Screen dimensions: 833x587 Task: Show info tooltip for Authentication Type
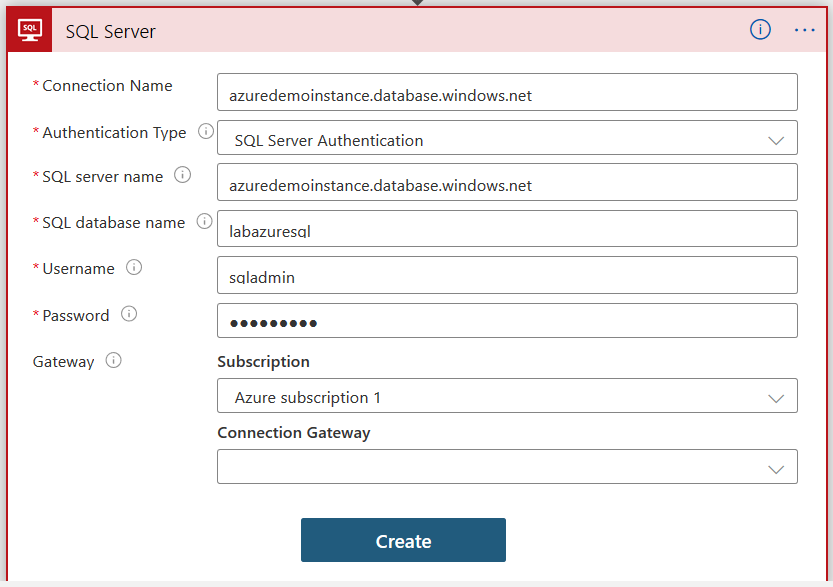[x=206, y=132]
